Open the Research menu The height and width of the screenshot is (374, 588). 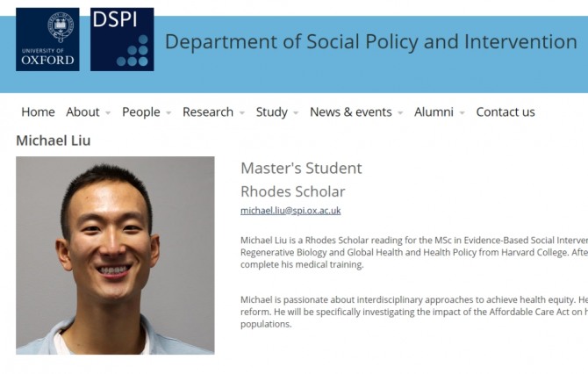pyautogui.click(x=207, y=112)
